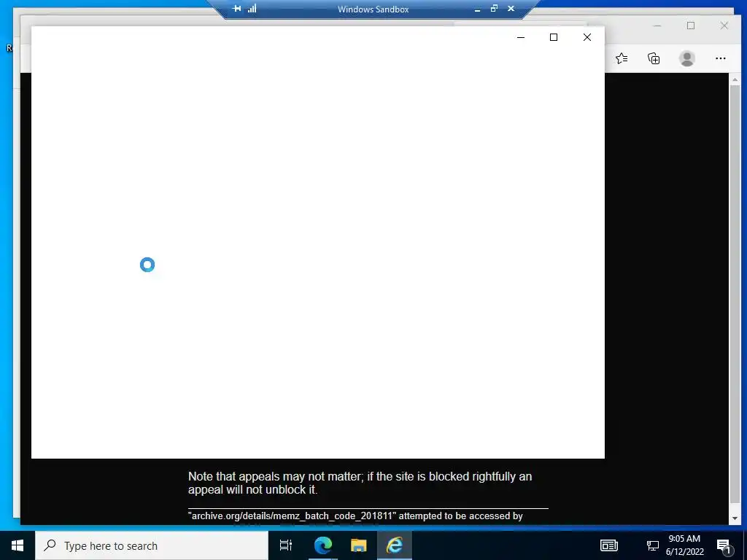Click the Edge page vertical scrollbar thumb
Screen dimensions: 747x560
pyautogui.click(x=735, y=294)
